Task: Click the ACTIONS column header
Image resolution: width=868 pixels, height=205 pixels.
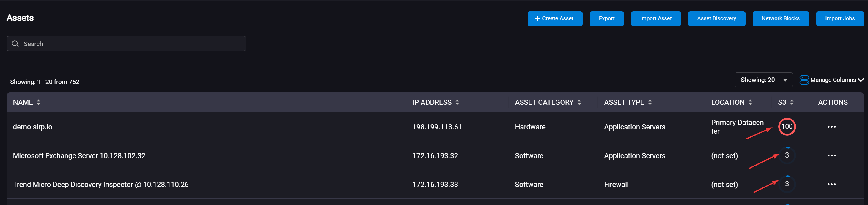Action: (832, 103)
